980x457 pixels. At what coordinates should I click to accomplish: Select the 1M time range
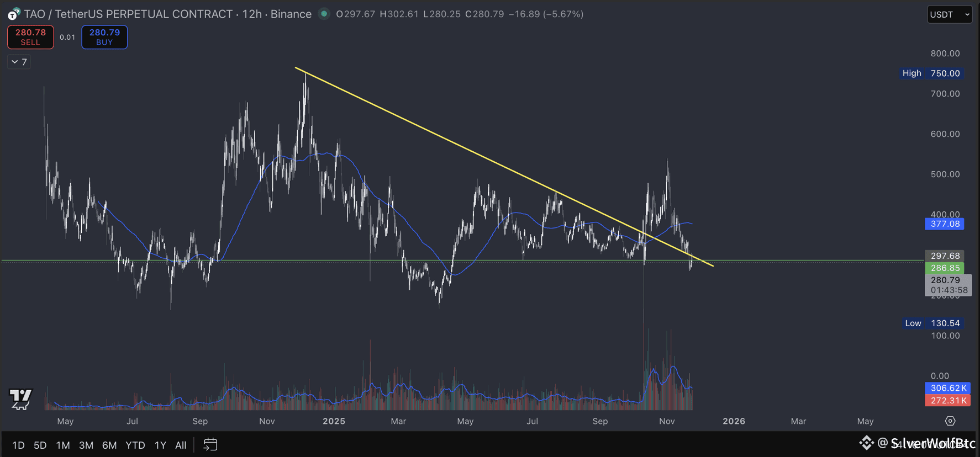pos(63,445)
